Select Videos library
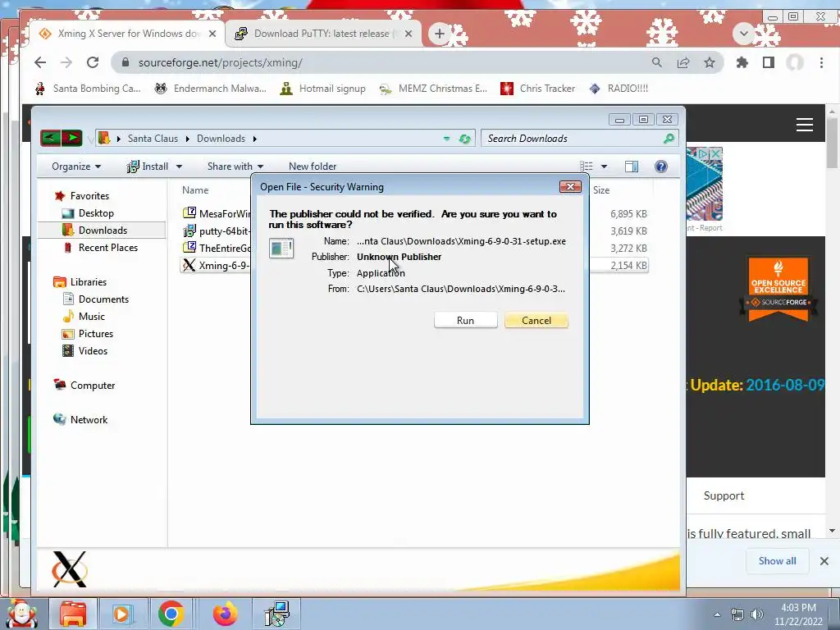The width and height of the screenshot is (840, 630). (x=93, y=350)
